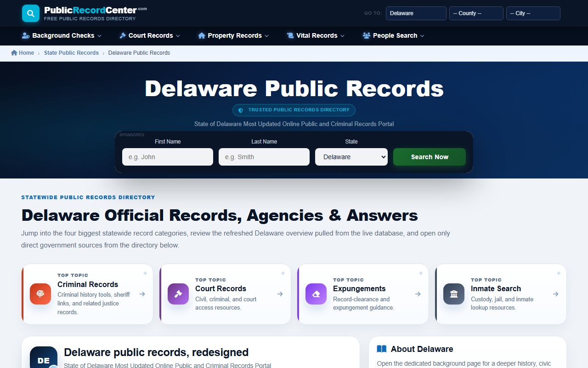Click the PublicRecordCenter.com site title
This screenshot has width=588, height=368.
[x=96, y=10]
